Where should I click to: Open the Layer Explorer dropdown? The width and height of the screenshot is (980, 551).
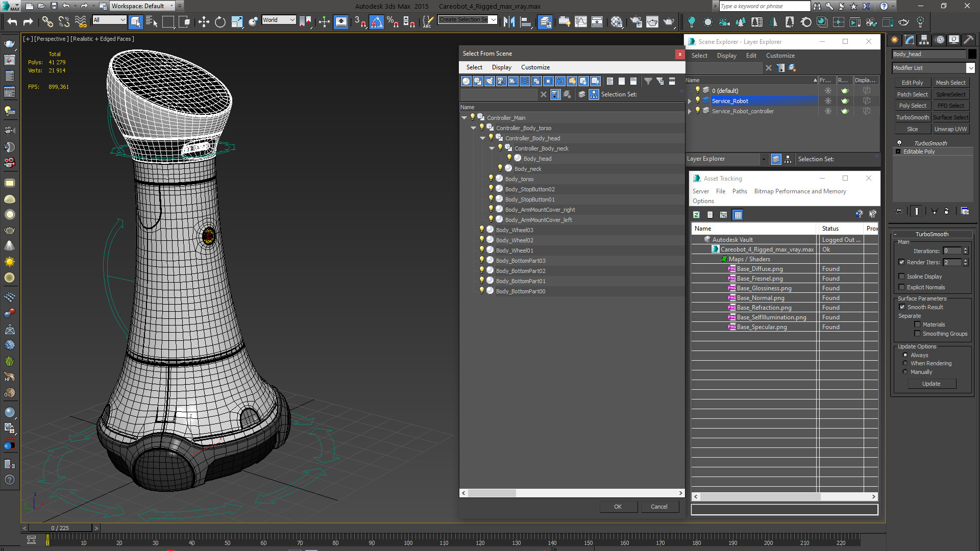pos(763,159)
